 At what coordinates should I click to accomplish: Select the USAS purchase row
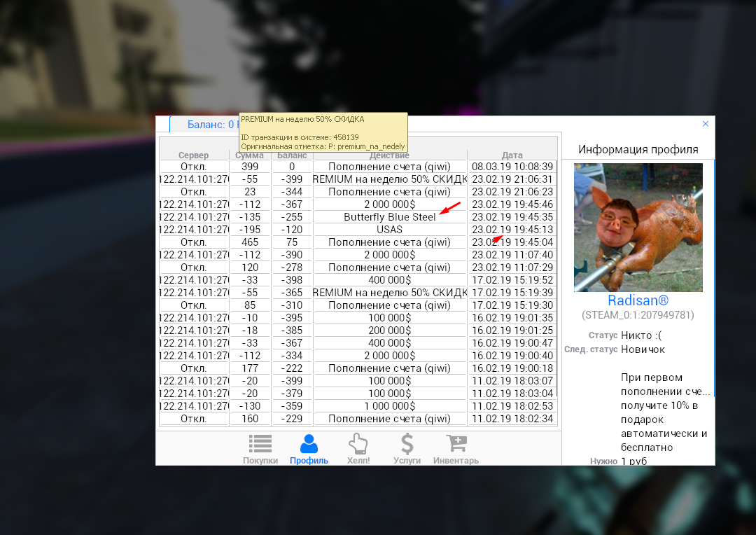click(x=389, y=230)
